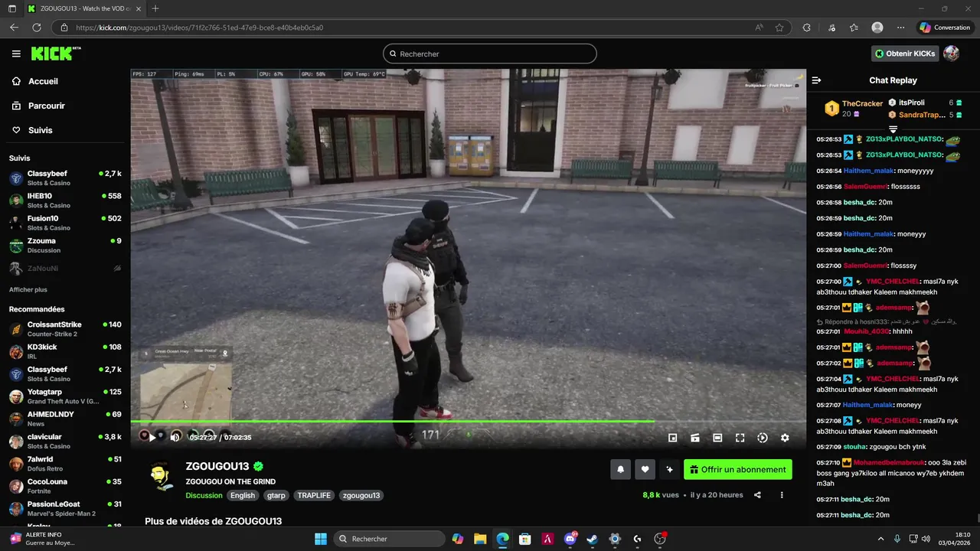Expand followed list with Afficher plus
This screenshot has height=551, width=980.
point(28,290)
